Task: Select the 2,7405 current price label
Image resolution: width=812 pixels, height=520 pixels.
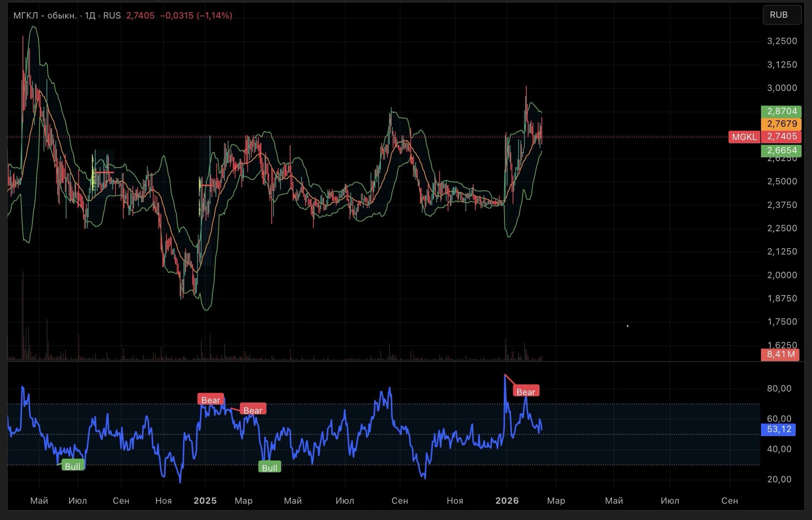Action: point(782,137)
